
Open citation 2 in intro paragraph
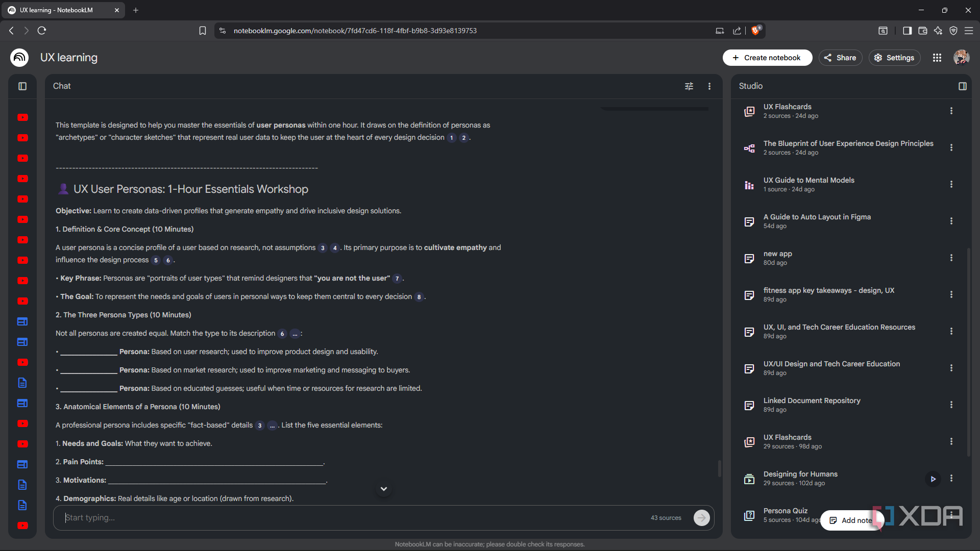point(464,138)
